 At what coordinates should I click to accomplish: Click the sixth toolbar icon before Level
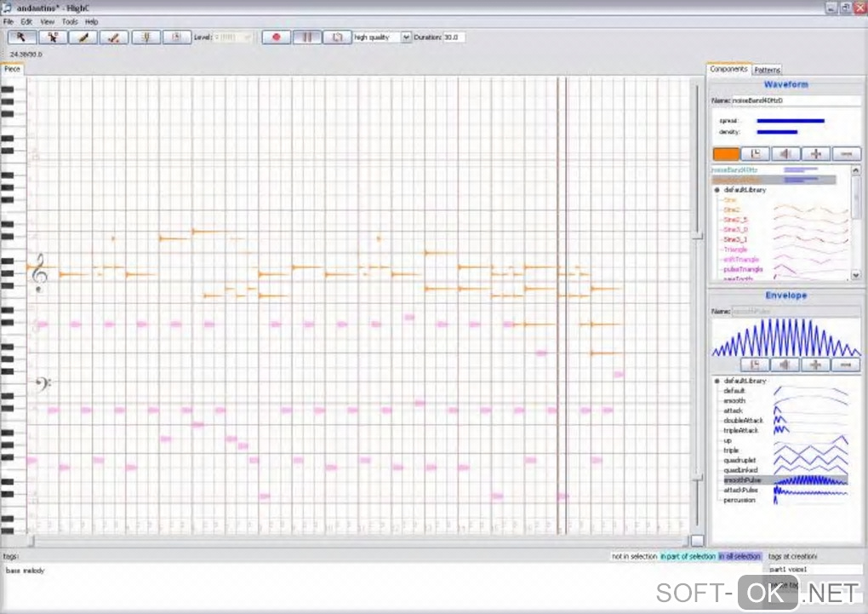point(177,37)
